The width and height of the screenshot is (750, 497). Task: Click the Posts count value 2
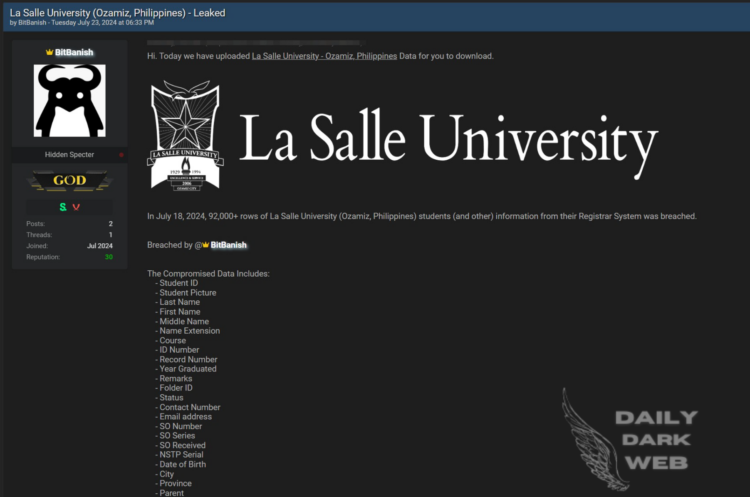[110, 224]
